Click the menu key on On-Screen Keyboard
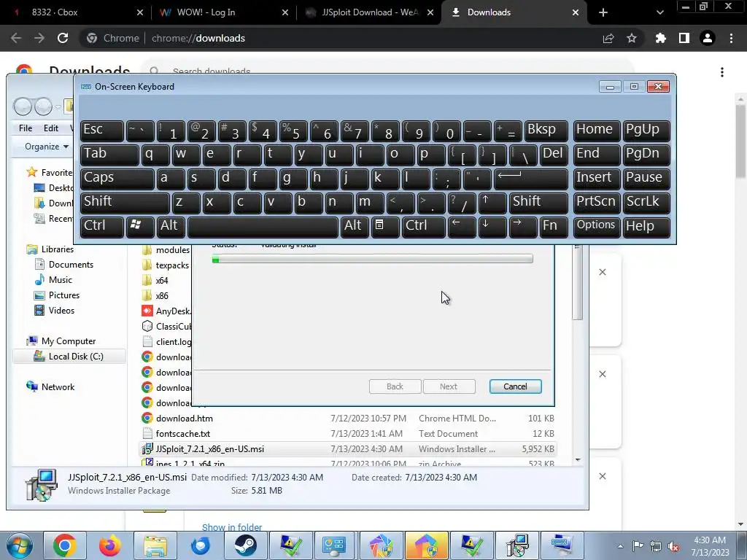This screenshot has width=747, height=560. click(385, 226)
